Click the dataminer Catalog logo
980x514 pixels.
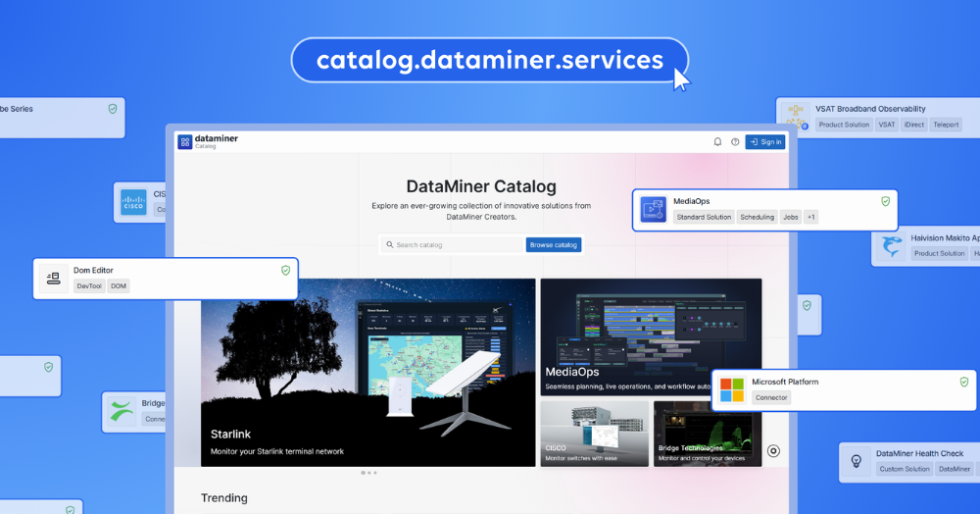point(208,142)
